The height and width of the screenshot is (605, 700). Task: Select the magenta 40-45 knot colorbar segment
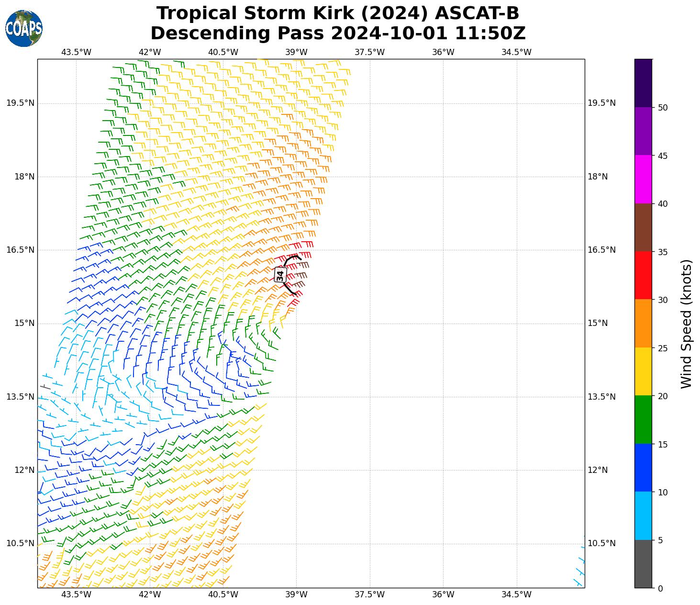tap(643, 179)
